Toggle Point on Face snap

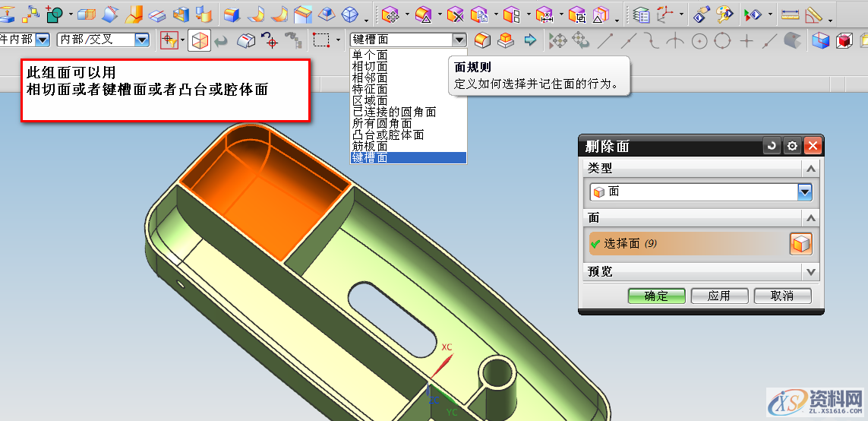tap(794, 40)
